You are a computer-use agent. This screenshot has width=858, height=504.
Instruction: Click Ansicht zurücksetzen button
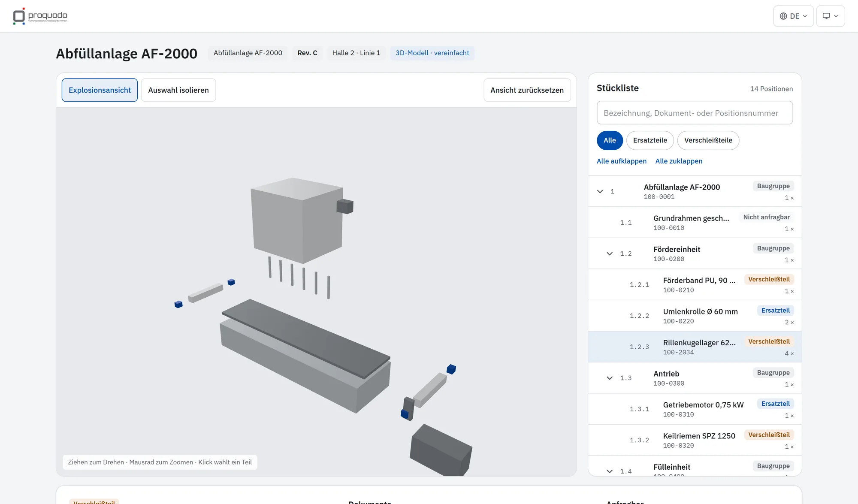pyautogui.click(x=527, y=90)
